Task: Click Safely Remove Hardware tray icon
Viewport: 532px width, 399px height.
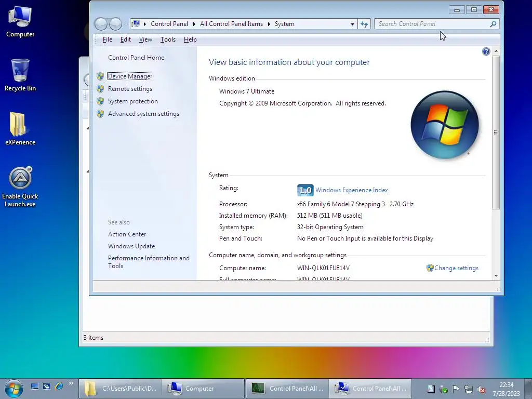Action: [x=444, y=389]
